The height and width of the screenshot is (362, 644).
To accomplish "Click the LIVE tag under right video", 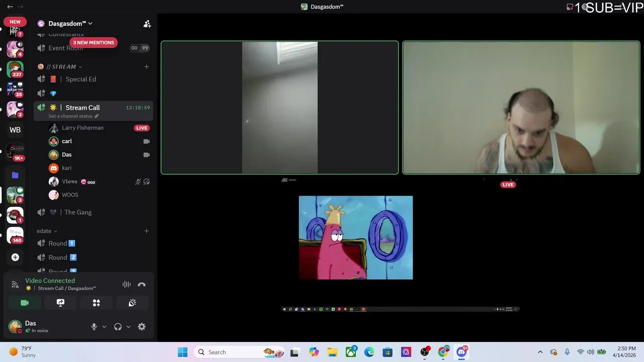I will tap(508, 185).
